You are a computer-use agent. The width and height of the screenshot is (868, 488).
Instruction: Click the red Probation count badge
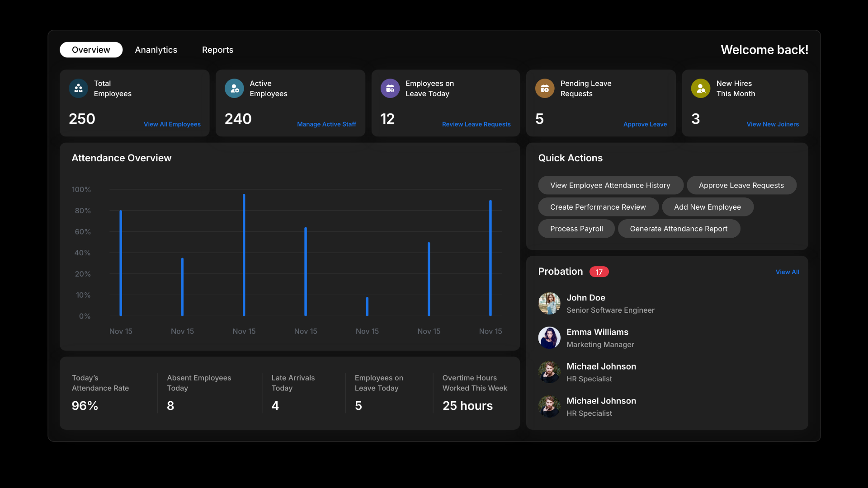pos(599,272)
